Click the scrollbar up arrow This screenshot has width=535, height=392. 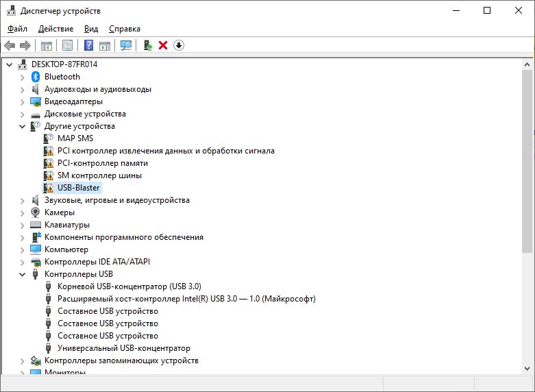point(527,64)
